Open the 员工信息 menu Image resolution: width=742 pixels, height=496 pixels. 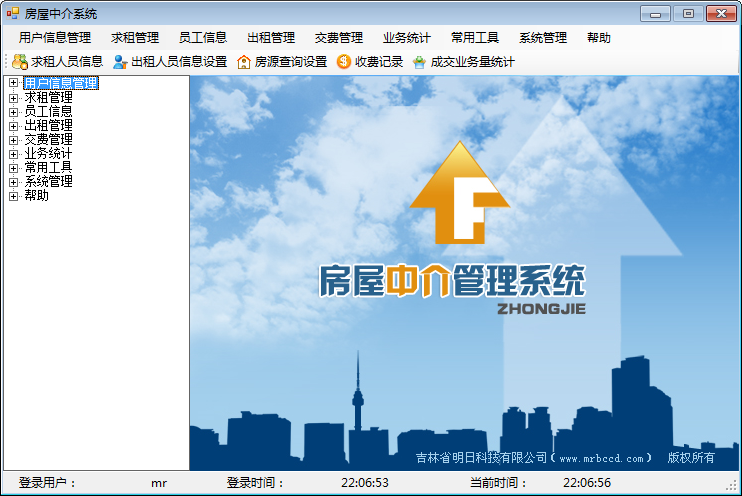(x=203, y=38)
